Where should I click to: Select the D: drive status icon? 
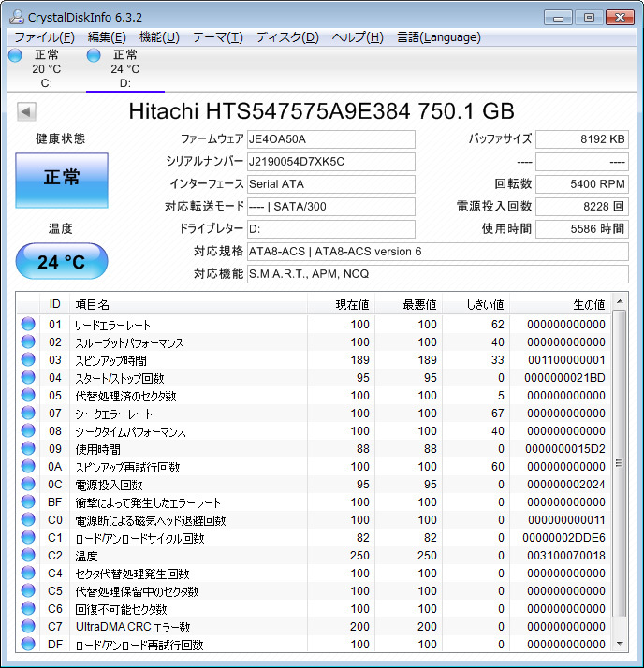94,55
